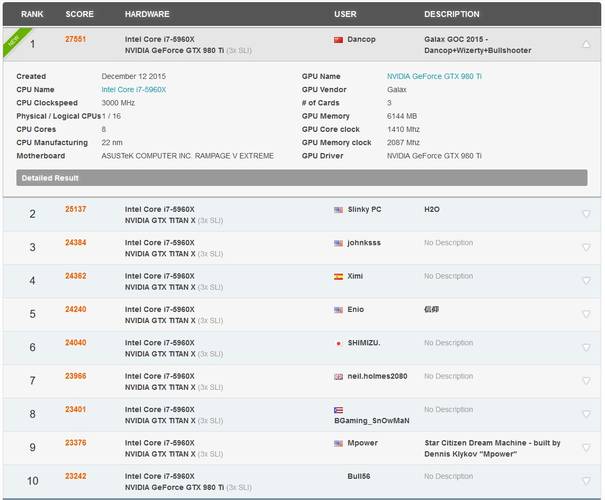Click the flag above BGaming_SnOwMaN

(x=338, y=410)
